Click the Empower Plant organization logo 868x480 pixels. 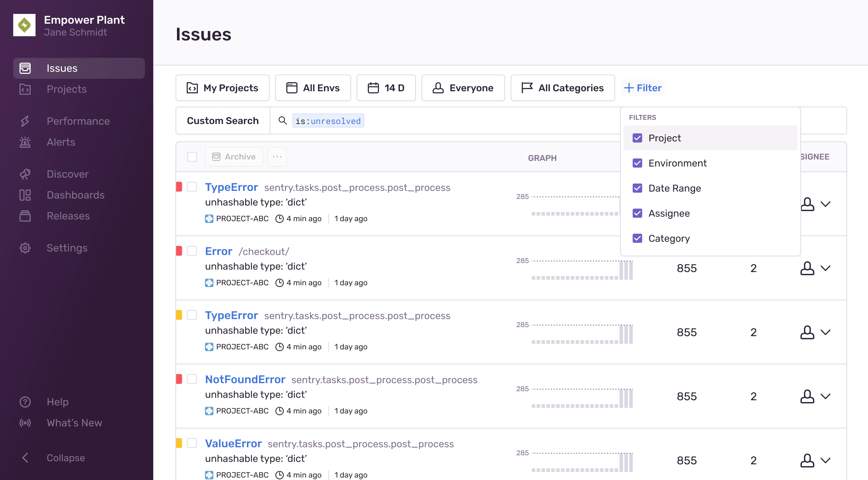click(x=24, y=25)
